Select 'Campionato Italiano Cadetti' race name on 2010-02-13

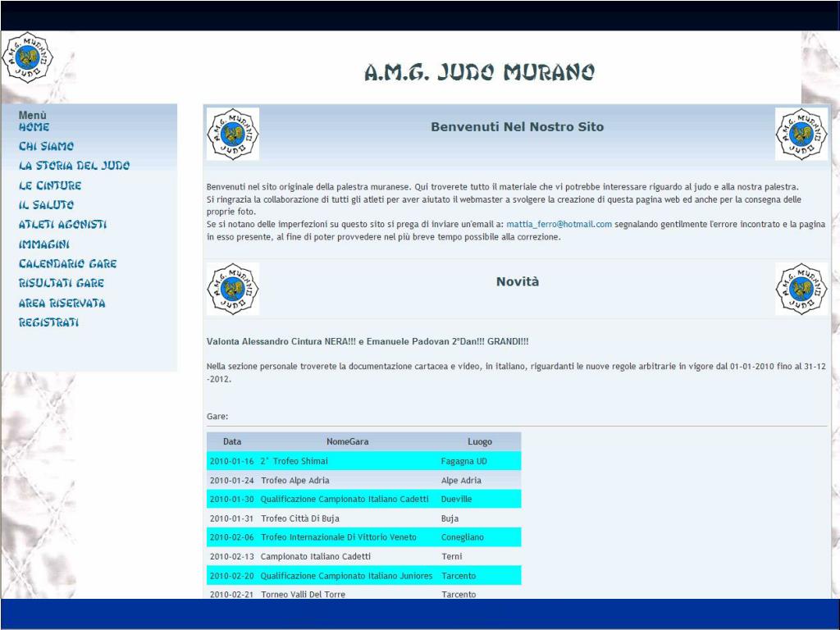click(316, 556)
